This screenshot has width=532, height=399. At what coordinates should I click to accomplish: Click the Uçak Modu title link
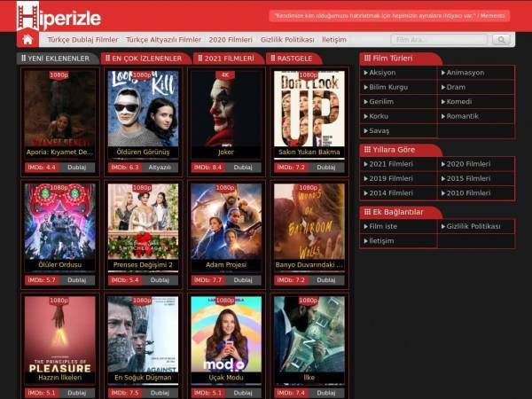point(226,378)
